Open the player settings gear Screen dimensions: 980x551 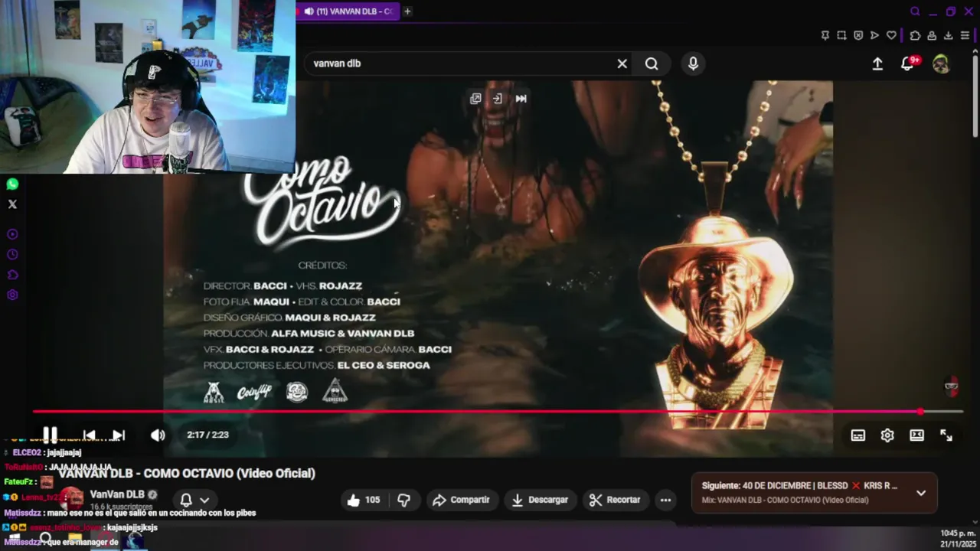pos(887,435)
